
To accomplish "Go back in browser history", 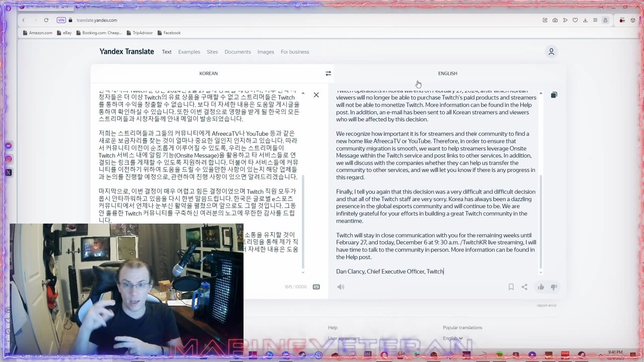I will (x=23, y=20).
